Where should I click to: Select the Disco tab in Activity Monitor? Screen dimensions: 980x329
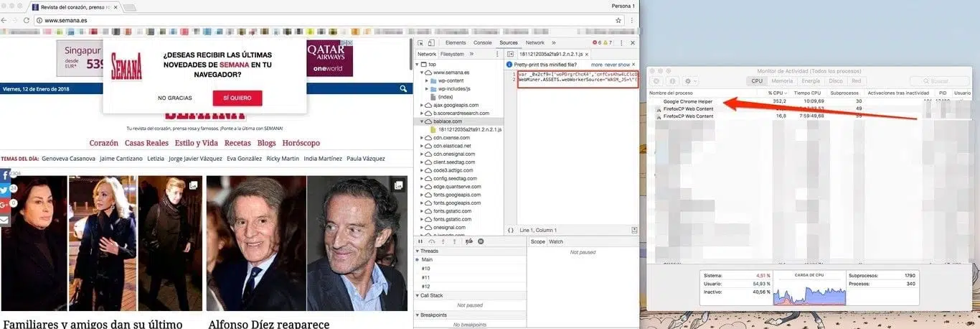click(x=836, y=81)
